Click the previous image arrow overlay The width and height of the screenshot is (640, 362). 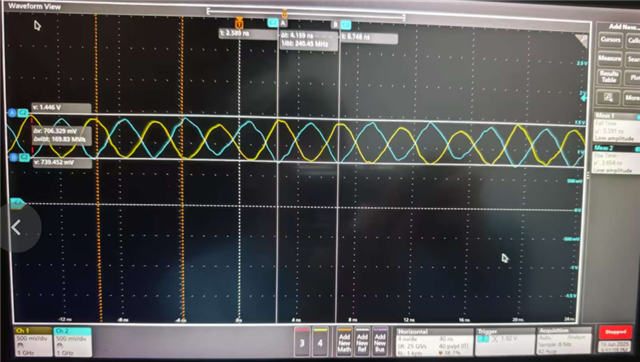pyautogui.click(x=17, y=228)
